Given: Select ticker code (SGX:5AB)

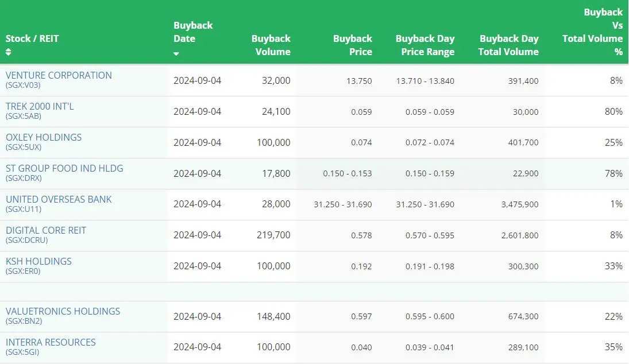Looking at the screenshot, I should click(24, 116).
